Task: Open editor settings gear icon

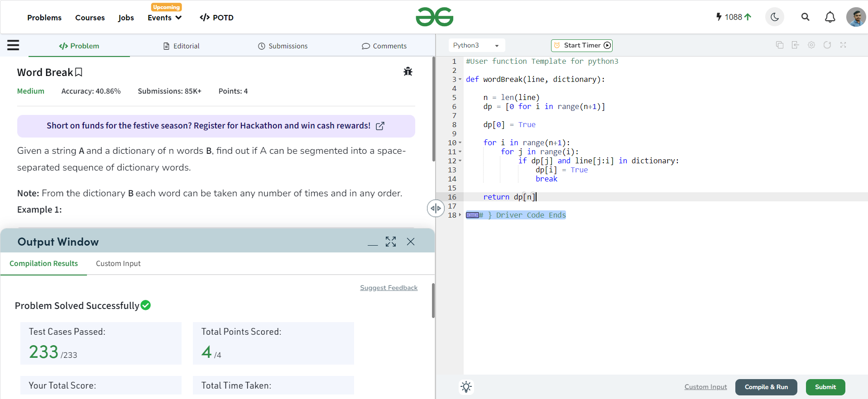Action: click(x=811, y=45)
